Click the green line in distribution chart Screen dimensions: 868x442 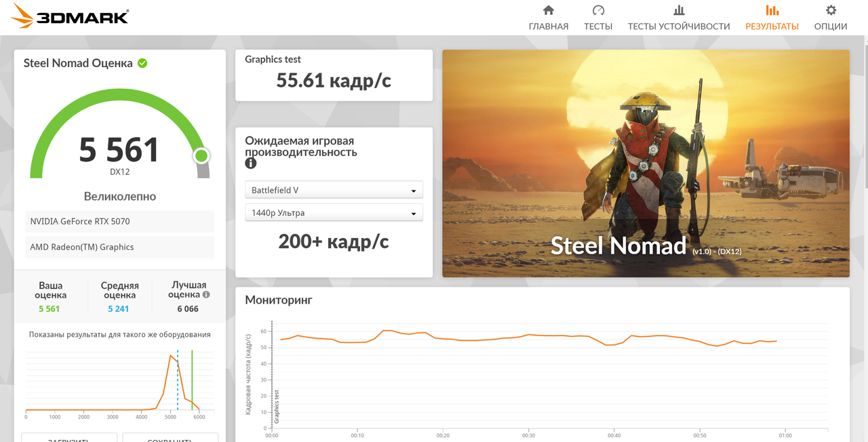(x=192, y=380)
